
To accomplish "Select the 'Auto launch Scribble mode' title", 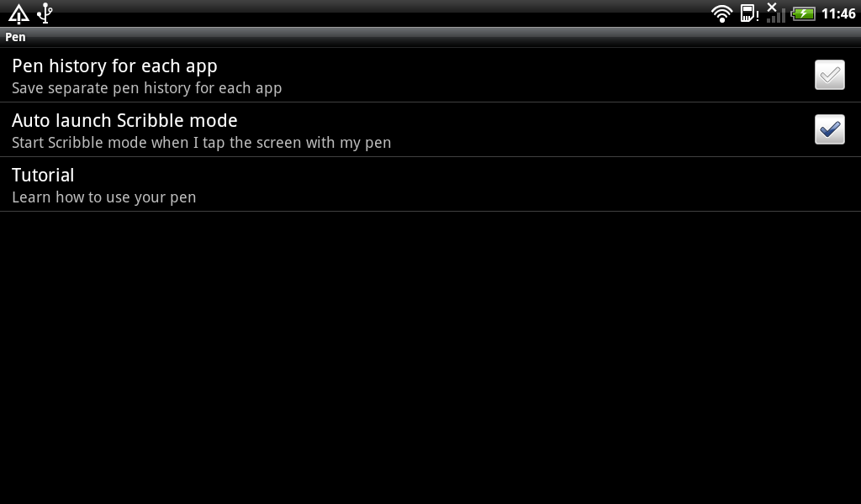I will (124, 120).
